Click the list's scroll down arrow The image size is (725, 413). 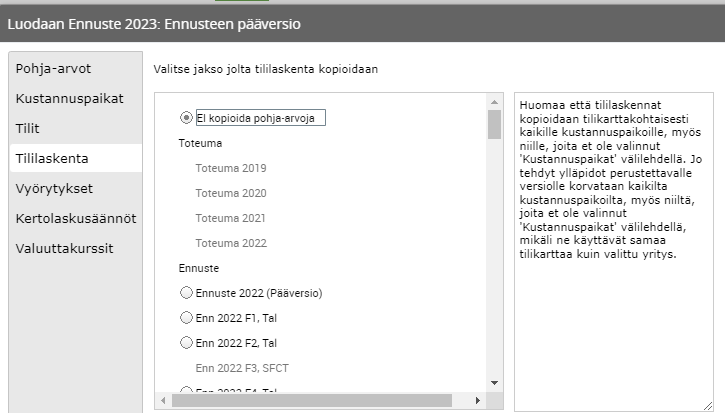494,383
